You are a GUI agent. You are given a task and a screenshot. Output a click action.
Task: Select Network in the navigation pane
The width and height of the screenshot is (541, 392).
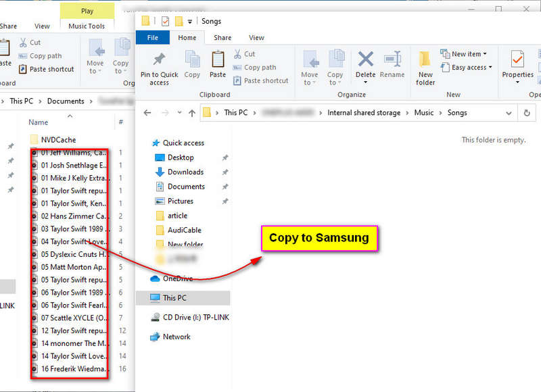[x=170, y=337]
